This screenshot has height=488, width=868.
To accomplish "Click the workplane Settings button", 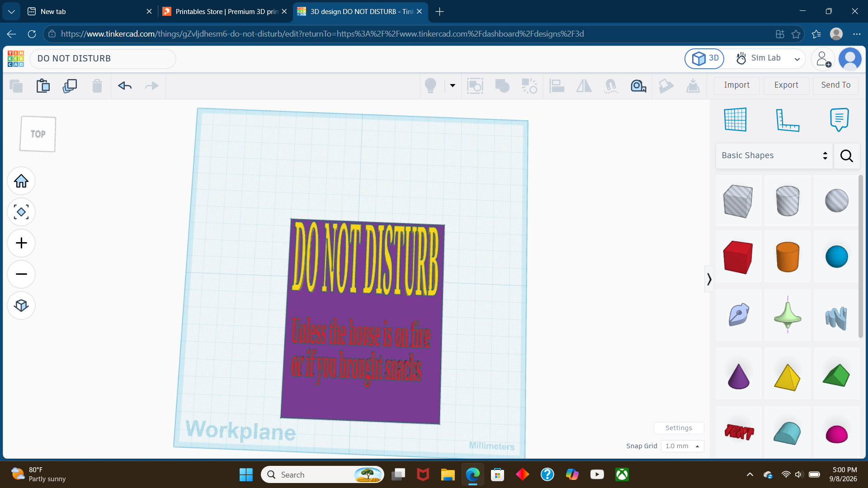I will [x=679, y=428].
